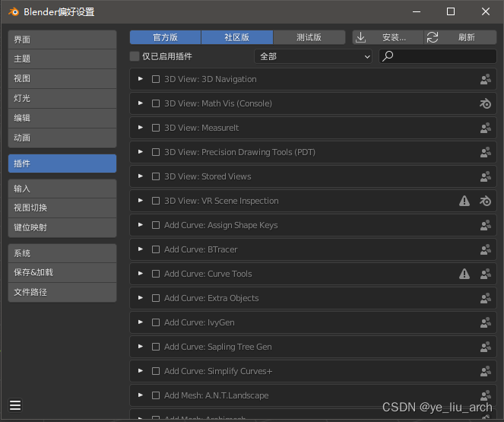Toggle 仅已启用插件 checkbox

pyautogui.click(x=135, y=56)
